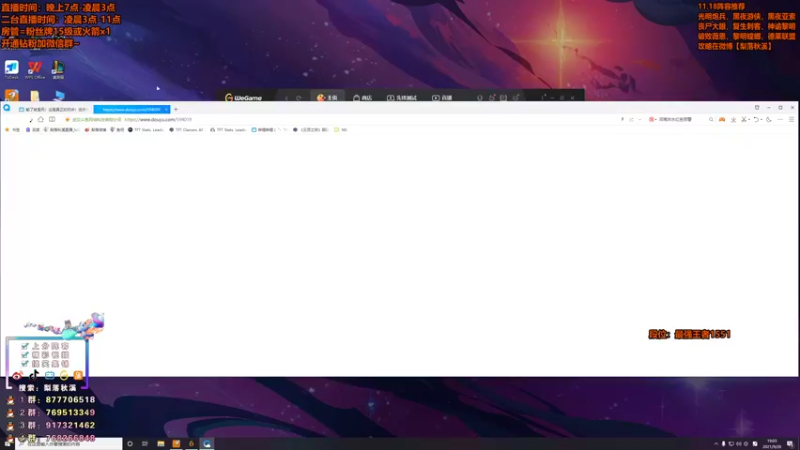Switch to the WeGame home tab
This screenshot has width=800, height=450.
click(327, 97)
